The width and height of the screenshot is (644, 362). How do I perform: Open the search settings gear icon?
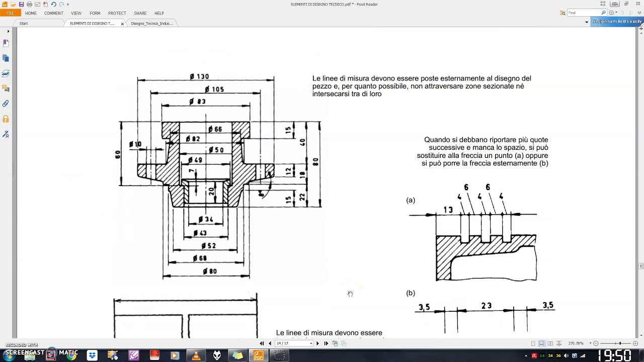click(611, 13)
